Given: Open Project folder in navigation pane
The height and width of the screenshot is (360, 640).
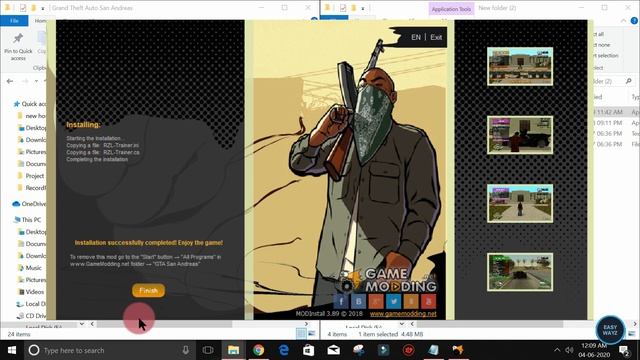Looking at the screenshot, I should tap(31, 176).
